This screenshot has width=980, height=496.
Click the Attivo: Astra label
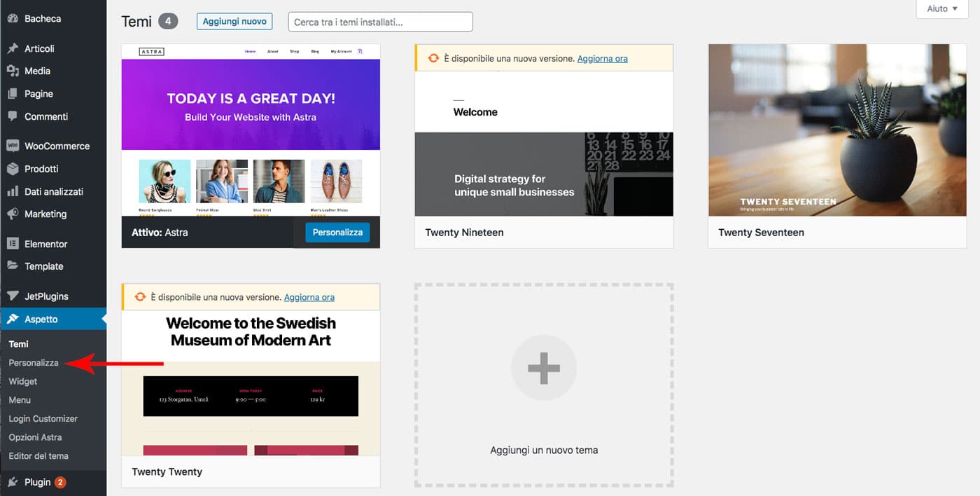point(160,232)
